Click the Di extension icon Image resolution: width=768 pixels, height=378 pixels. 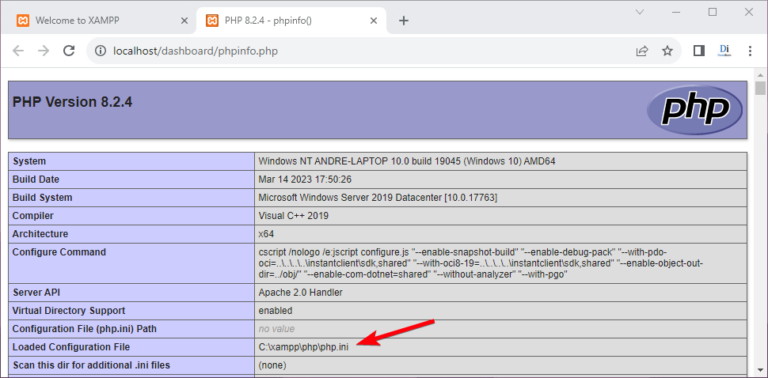coord(724,50)
